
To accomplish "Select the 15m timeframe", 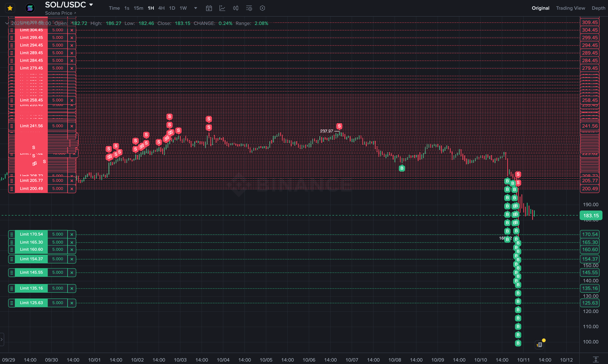I will click(x=138, y=8).
